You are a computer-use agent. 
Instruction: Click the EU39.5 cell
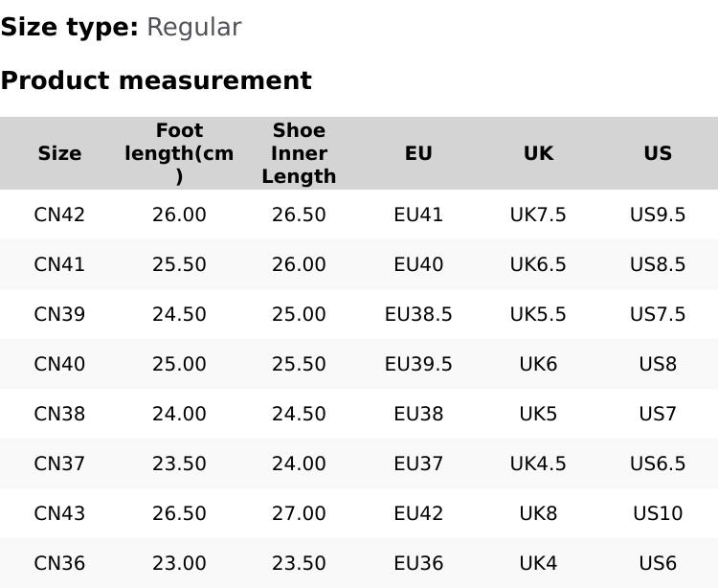[418, 364]
